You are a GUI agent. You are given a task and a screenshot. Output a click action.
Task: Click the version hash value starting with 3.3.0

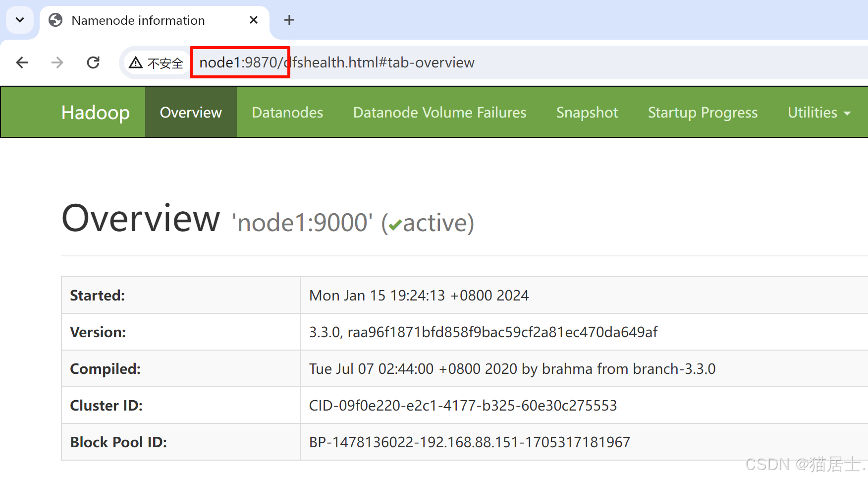pyautogui.click(x=483, y=332)
